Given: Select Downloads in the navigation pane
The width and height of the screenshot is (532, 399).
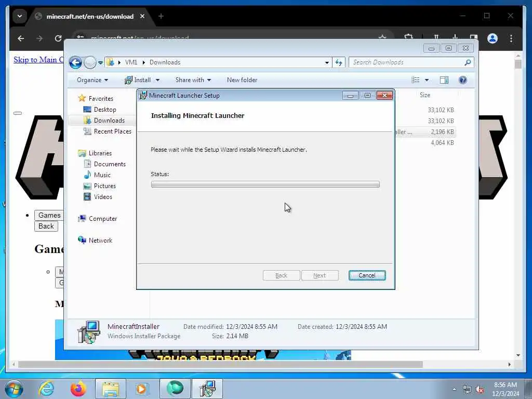Looking at the screenshot, I should pos(109,121).
